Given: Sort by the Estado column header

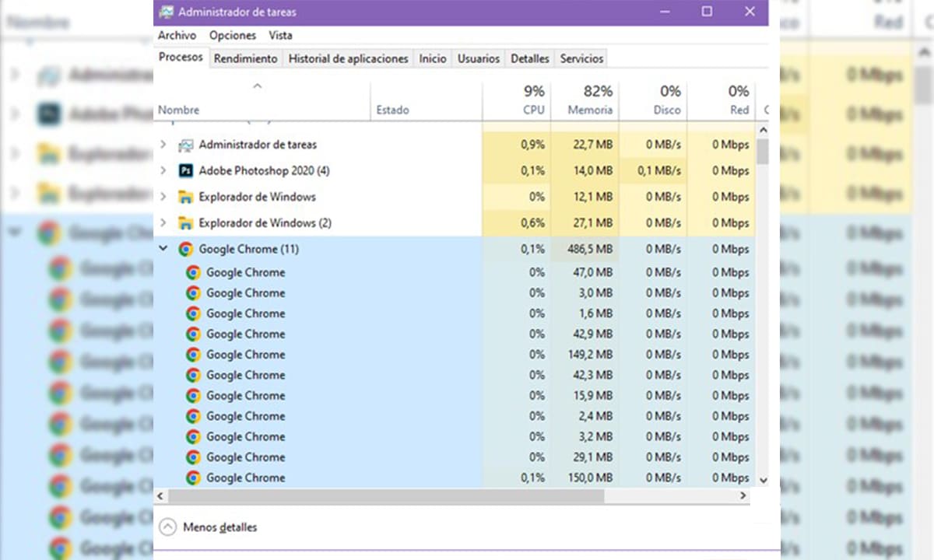Looking at the screenshot, I should click(x=426, y=100).
